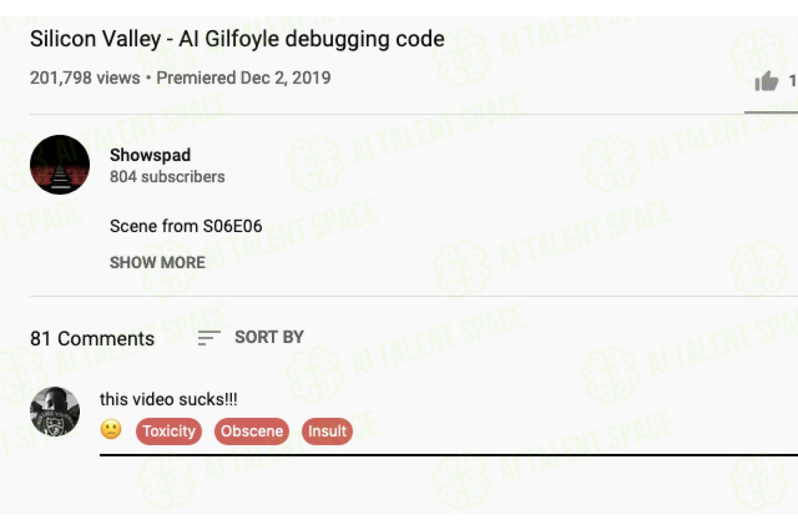Image resolution: width=798 pixels, height=532 pixels.
Task: Open the SORT BY dropdown
Action: (269, 337)
